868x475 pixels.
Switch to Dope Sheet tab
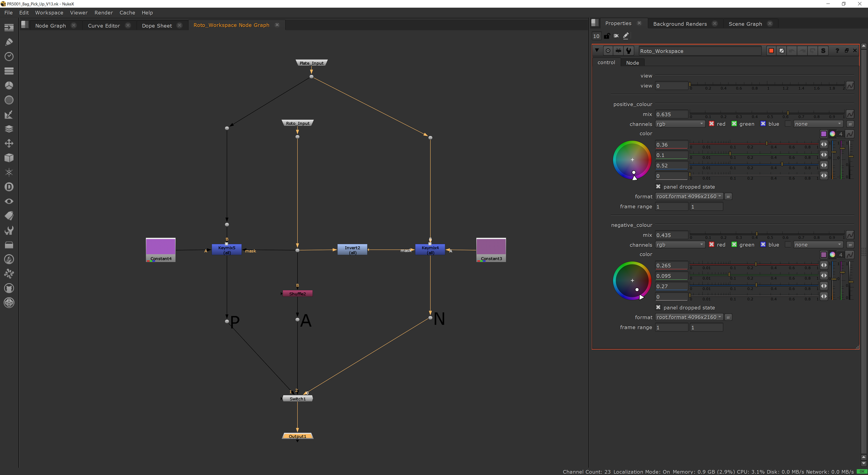point(157,26)
